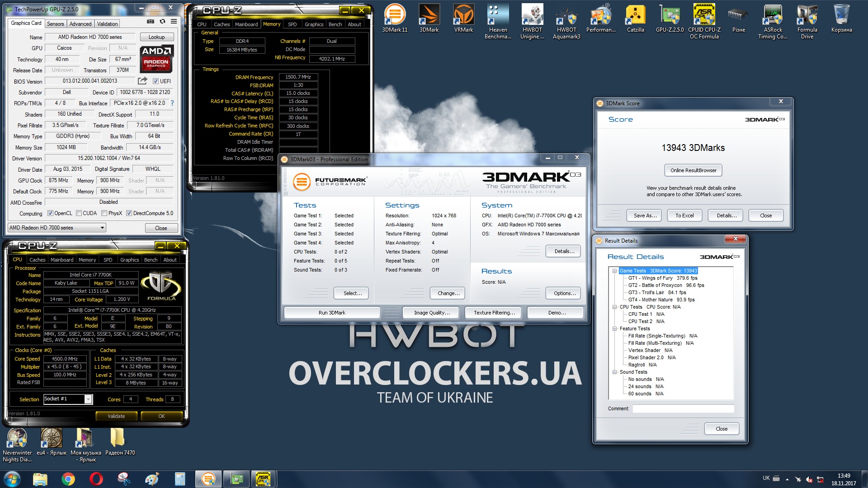Collapse the Feature Tests tree node

[615, 329]
